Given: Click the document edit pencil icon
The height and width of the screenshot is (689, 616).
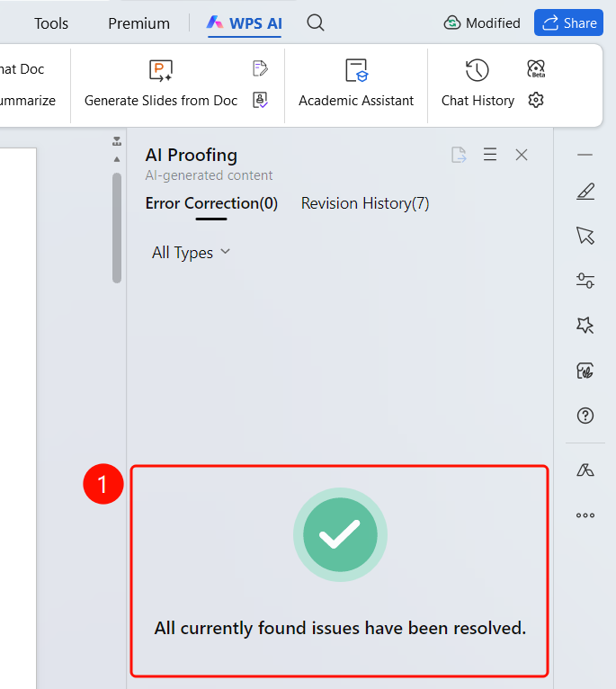Looking at the screenshot, I should pyautogui.click(x=260, y=68).
